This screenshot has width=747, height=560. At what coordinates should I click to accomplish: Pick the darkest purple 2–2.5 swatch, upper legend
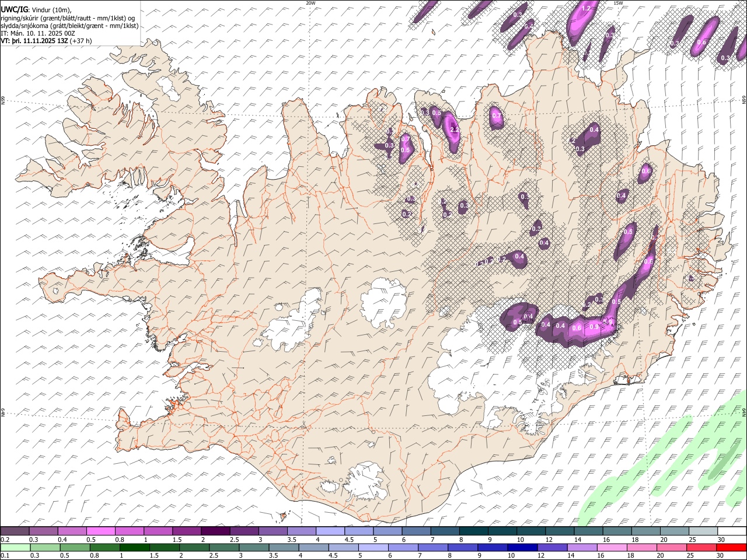click(x=215, y=531)
